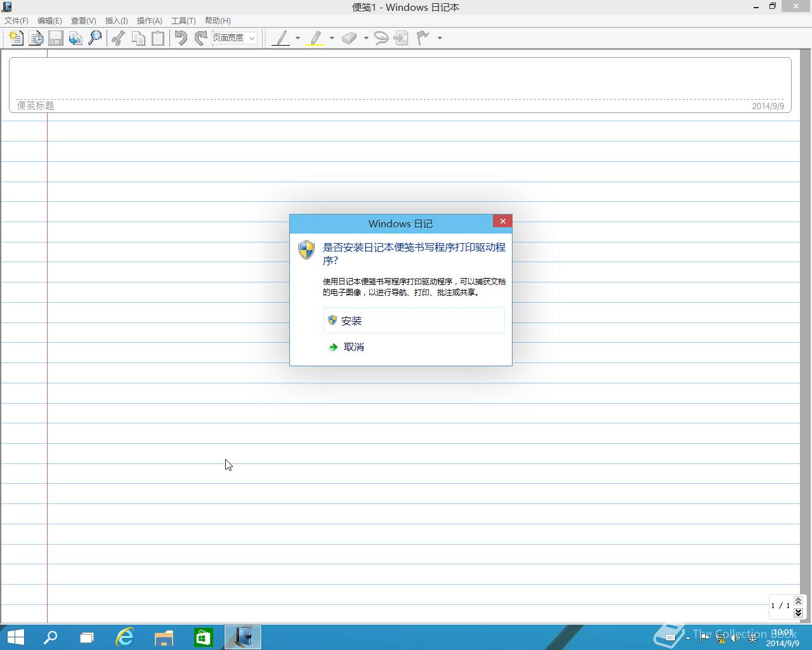812x650 pixels.
Task: Open the recent notes icon
Action: [x=36, y=38]
